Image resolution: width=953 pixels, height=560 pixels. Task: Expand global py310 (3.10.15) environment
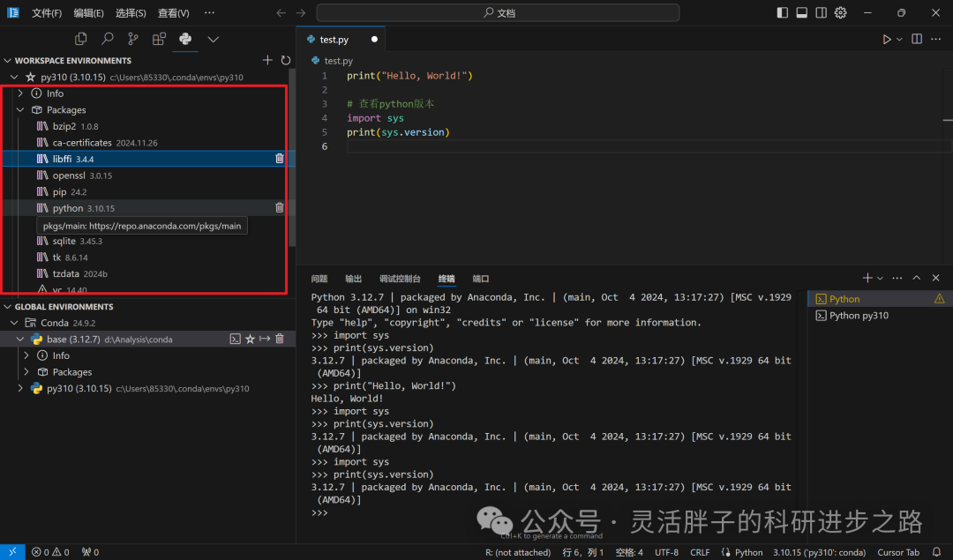coord(20,388)
